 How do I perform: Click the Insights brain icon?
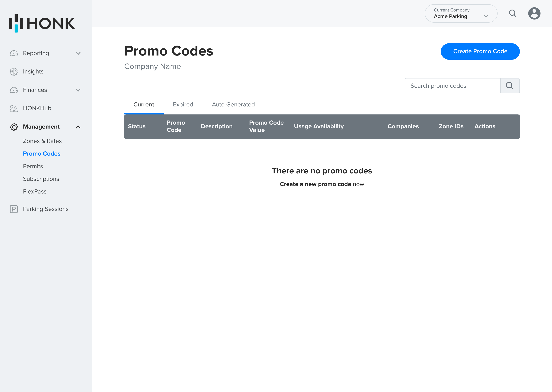coord(14,72)
